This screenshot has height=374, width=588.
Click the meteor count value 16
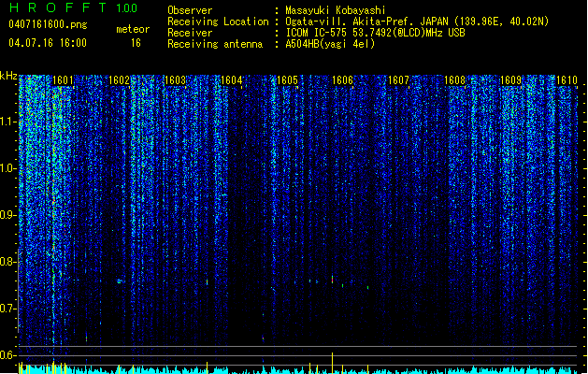pyautogui.click(x=136, y=43)
